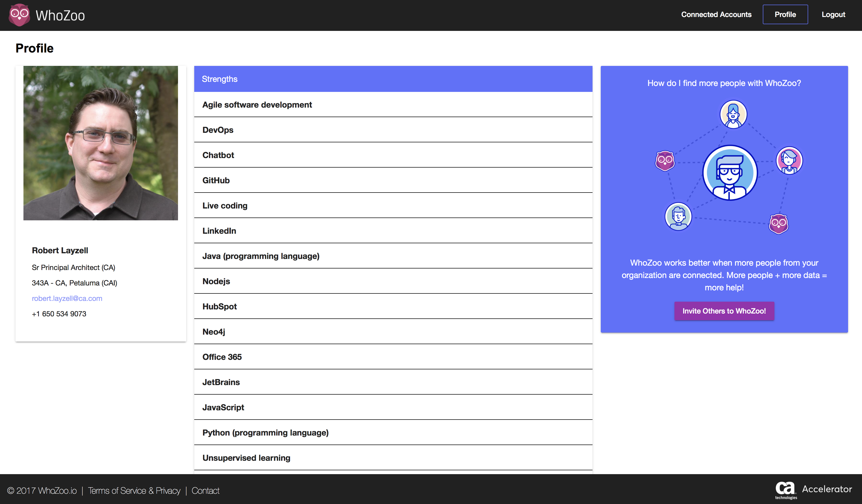Click the 'How do I find more people' heading
This screenshot has width=862, height=504.
724,83
